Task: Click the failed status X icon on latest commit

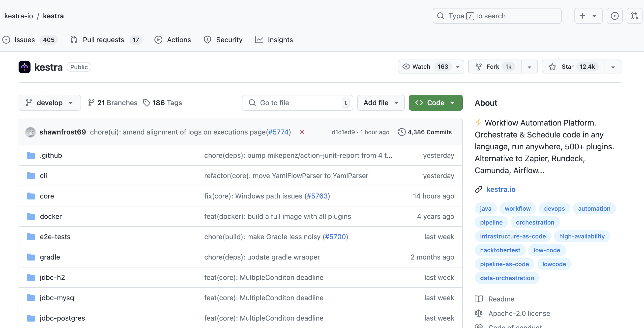Action: coord(302,132)
